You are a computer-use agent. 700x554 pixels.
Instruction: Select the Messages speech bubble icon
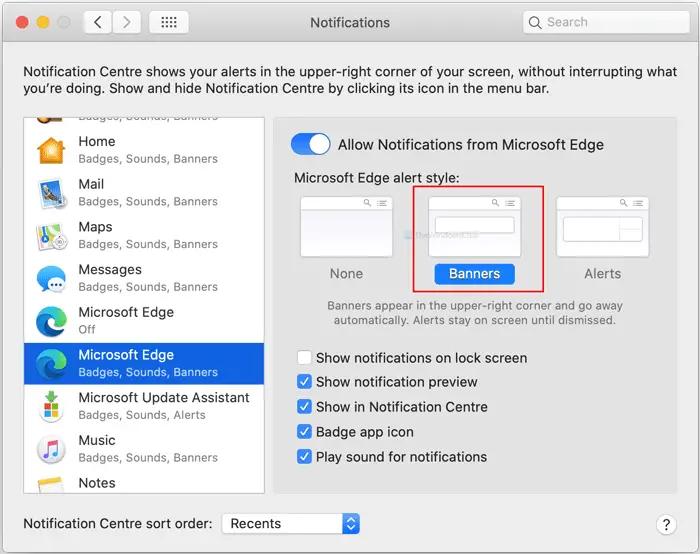point(51,279)
